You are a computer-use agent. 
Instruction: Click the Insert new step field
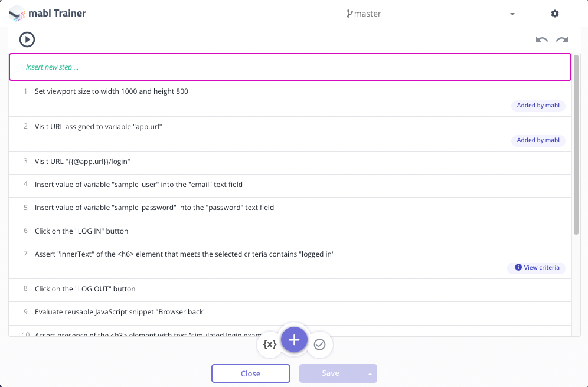[x=290, y=67]
